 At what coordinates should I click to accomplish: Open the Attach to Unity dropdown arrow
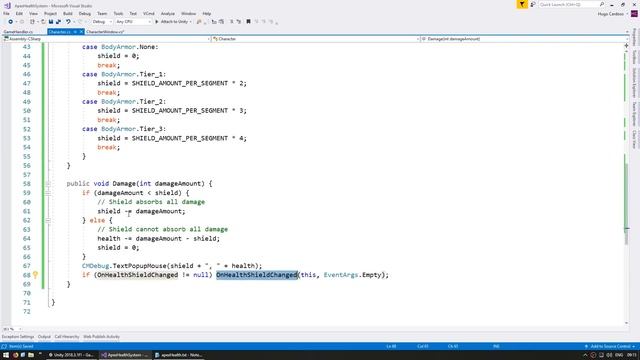coord(191,22)
